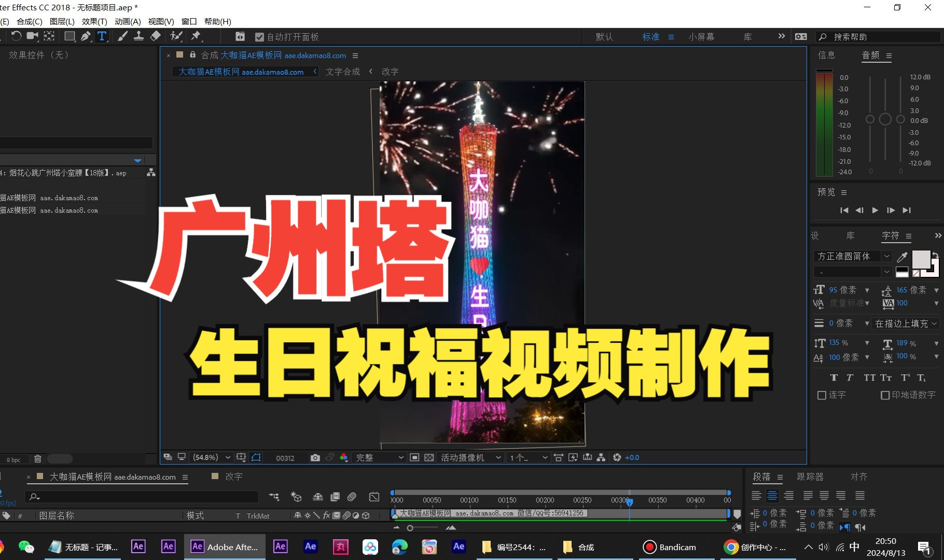Reset exposure in the viewer
The width and height of the screenshot is (944, 560).
click(x=617, y=457)
